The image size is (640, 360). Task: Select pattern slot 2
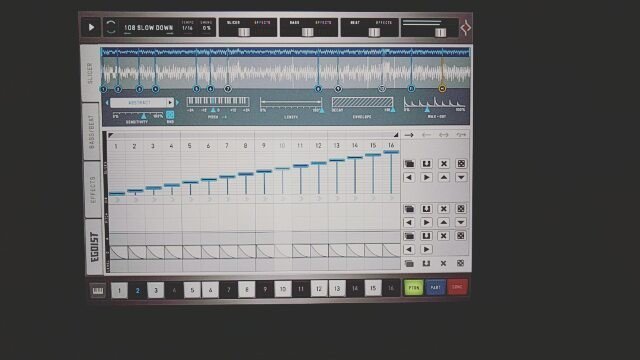[138, 291]
